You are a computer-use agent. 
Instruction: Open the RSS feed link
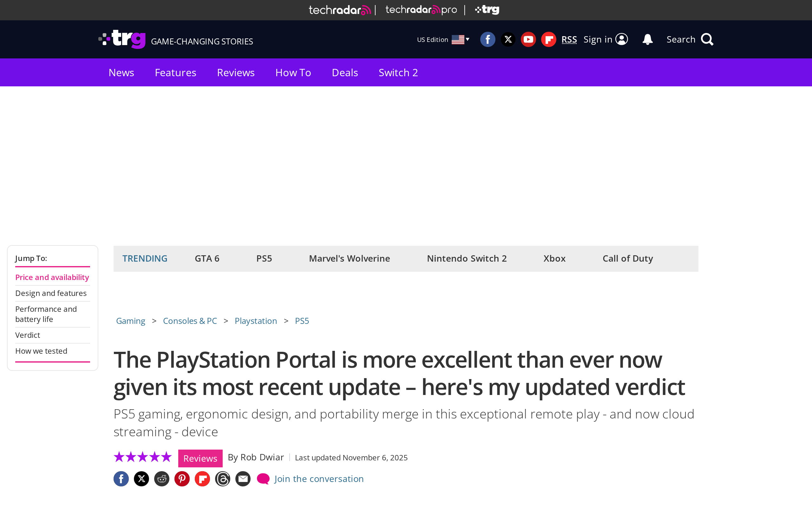click(x=569, y=40)
